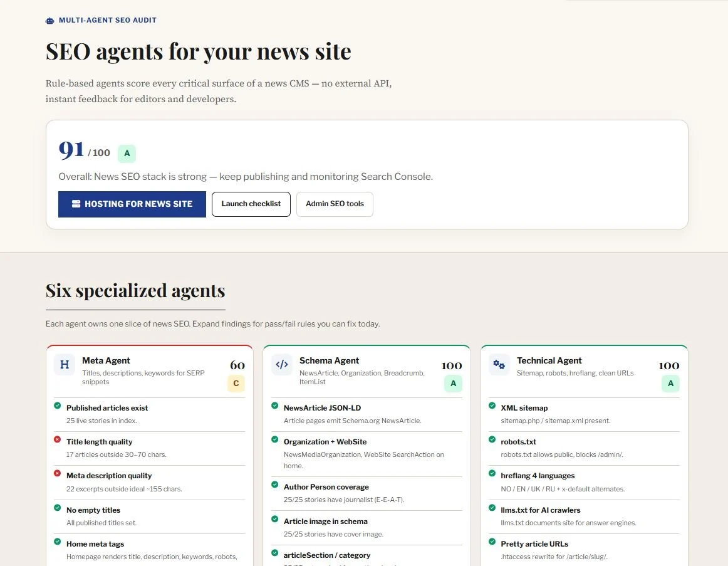Click the text 25/25 stories have cover image
This screenshot has height=566, width=728.
[333, 535]
